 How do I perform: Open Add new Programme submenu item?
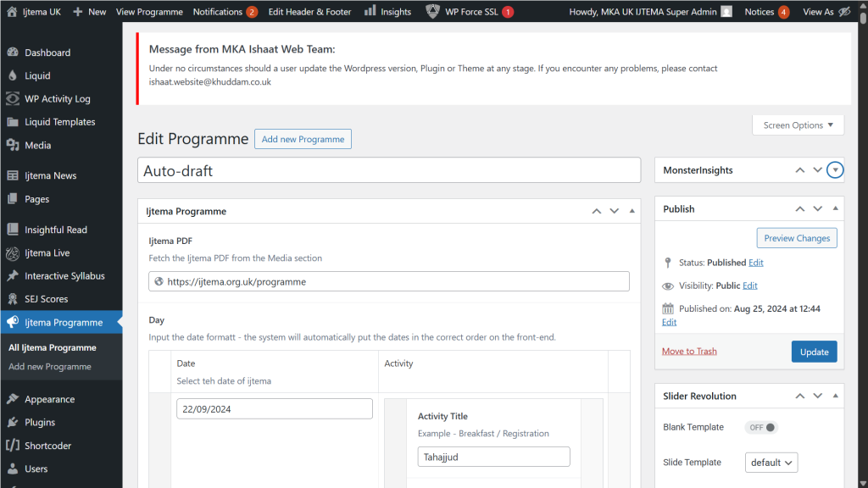tap(50, 367)
